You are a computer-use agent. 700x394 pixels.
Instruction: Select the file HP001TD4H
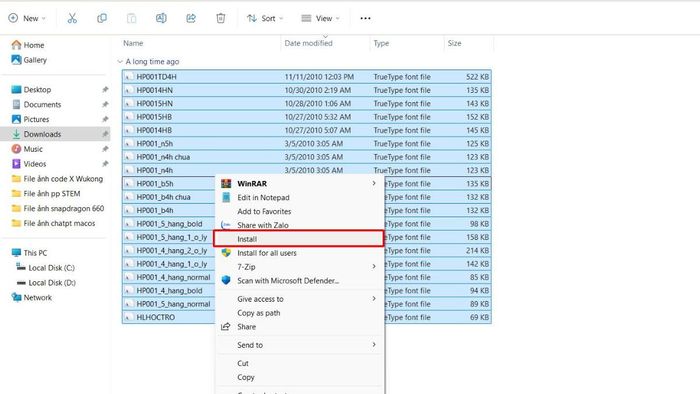click(307, 77)
